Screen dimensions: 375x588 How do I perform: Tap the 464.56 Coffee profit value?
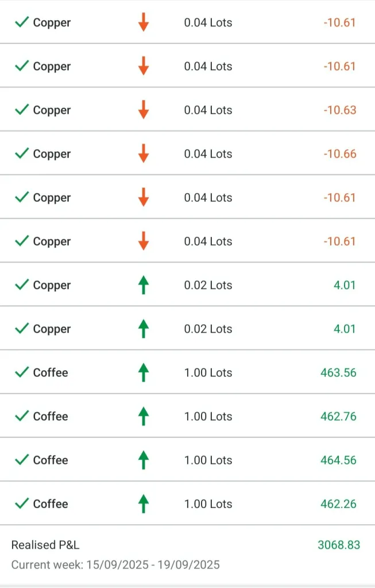338,460
